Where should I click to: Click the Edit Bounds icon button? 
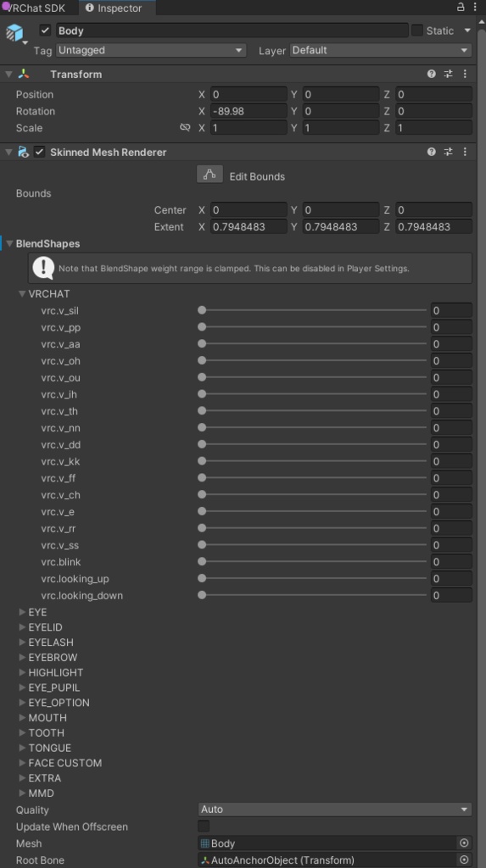[x=209, y=175]
